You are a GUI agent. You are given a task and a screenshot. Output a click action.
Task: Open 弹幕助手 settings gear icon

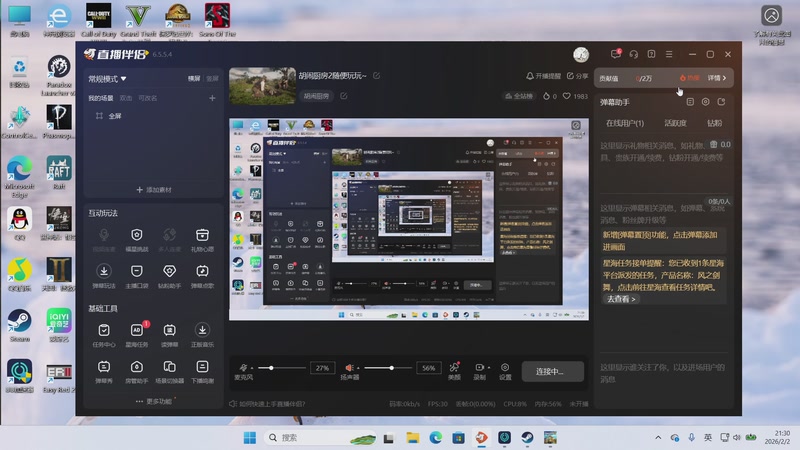706,102
